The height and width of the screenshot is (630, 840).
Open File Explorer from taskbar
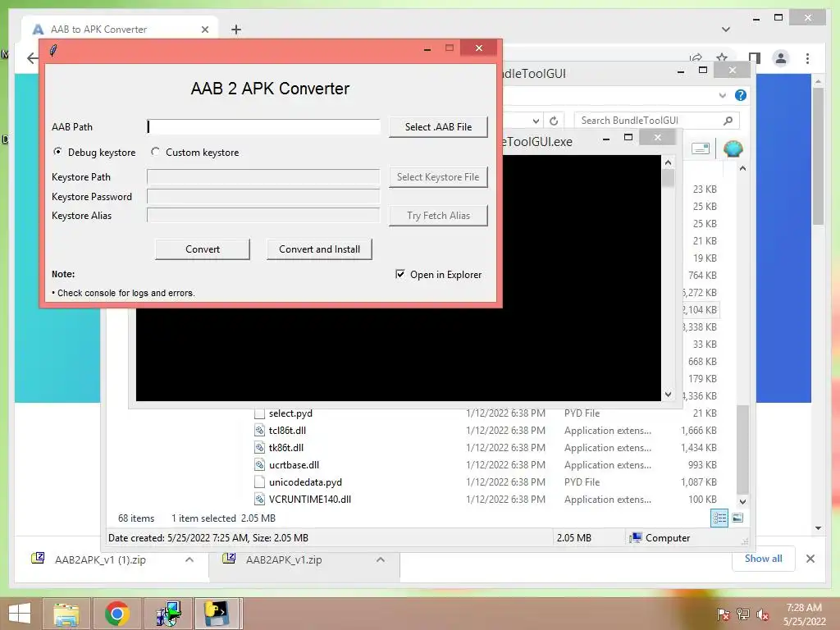click(66, 614)
